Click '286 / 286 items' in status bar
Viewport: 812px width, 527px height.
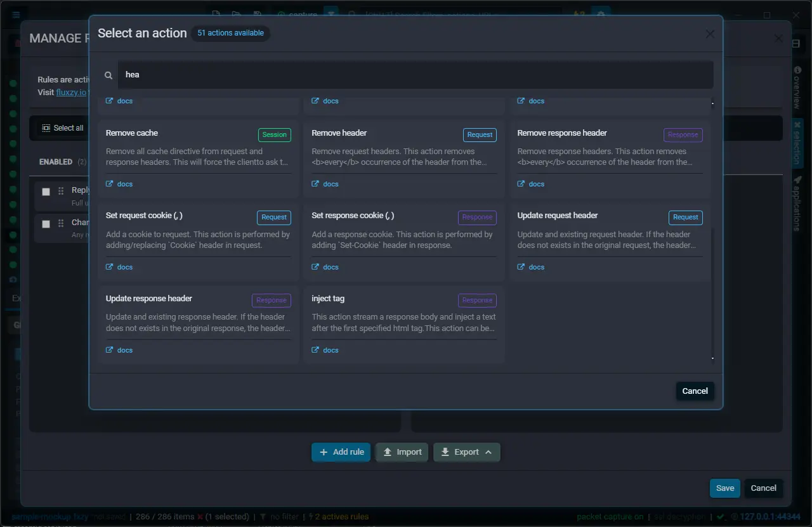[x=165, y=517]
